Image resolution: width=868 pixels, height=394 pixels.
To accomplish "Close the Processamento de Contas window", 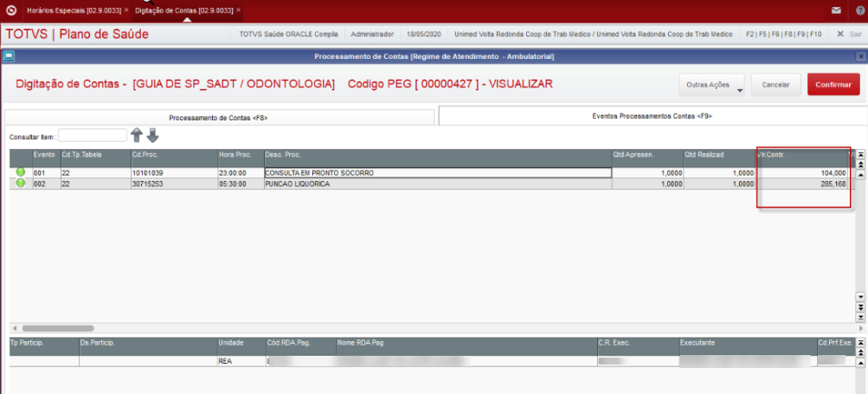I will pos(861,56).
